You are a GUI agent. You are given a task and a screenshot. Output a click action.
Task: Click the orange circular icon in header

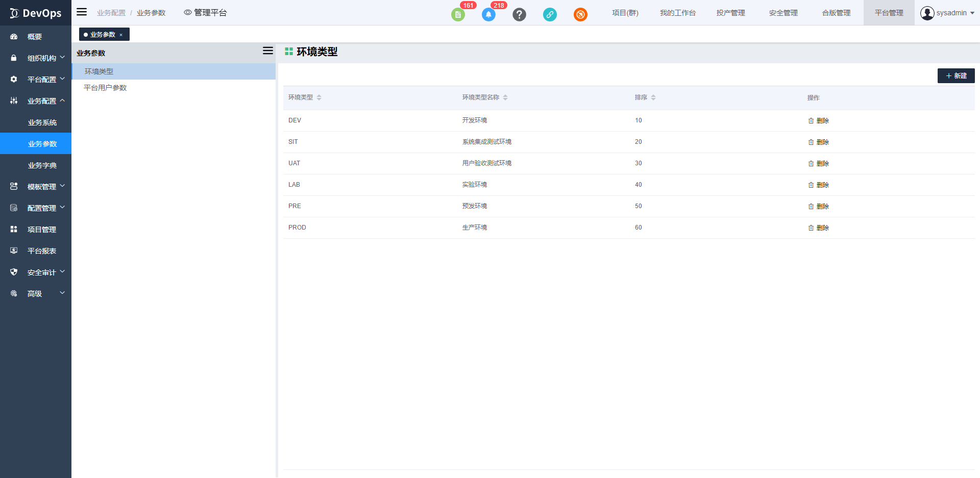point(580,15)
